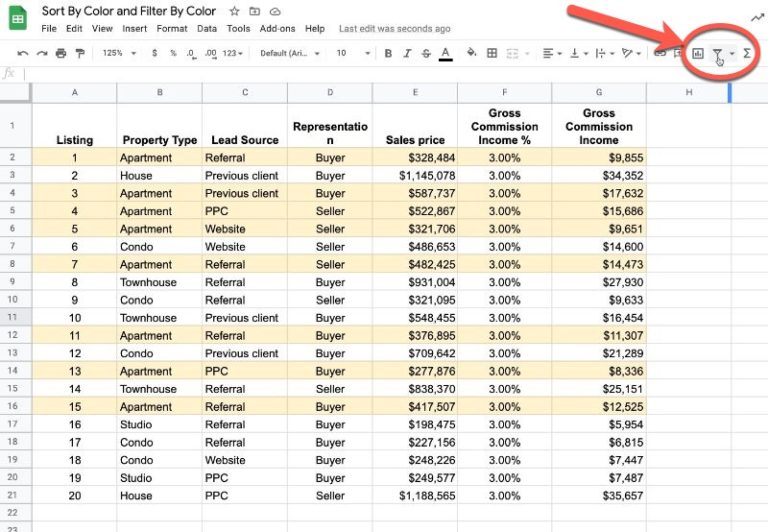Star the document
Image resolution: width=768 pixels, height=532 pixels.
[235, 11]
